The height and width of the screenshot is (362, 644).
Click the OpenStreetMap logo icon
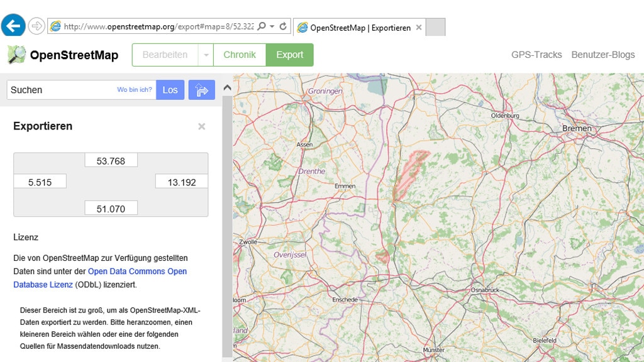click(x=16, y=55)
